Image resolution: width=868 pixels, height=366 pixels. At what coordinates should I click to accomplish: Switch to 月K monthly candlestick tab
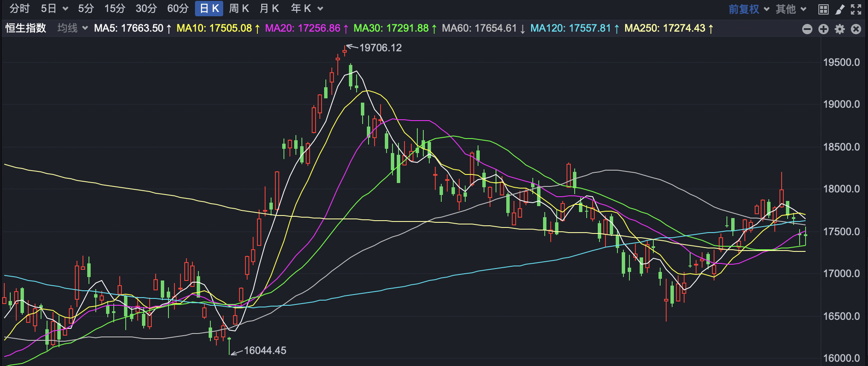click(x=269, y=9)
